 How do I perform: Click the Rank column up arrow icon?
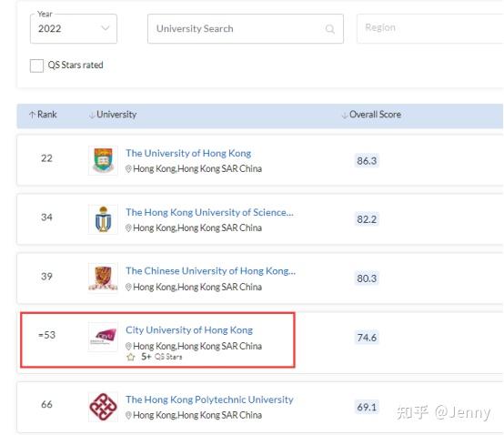[x=32, y=115]
